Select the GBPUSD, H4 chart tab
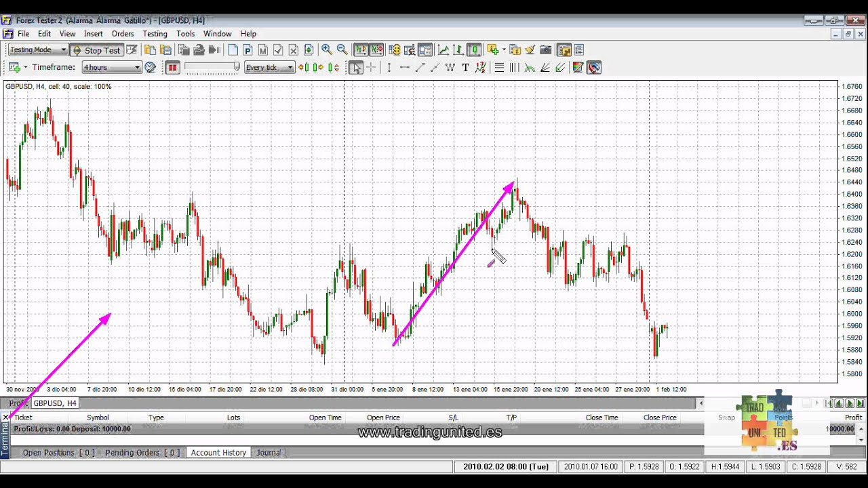Image resolution: width=868 pixels, height=488 pixels. (55, 403)
